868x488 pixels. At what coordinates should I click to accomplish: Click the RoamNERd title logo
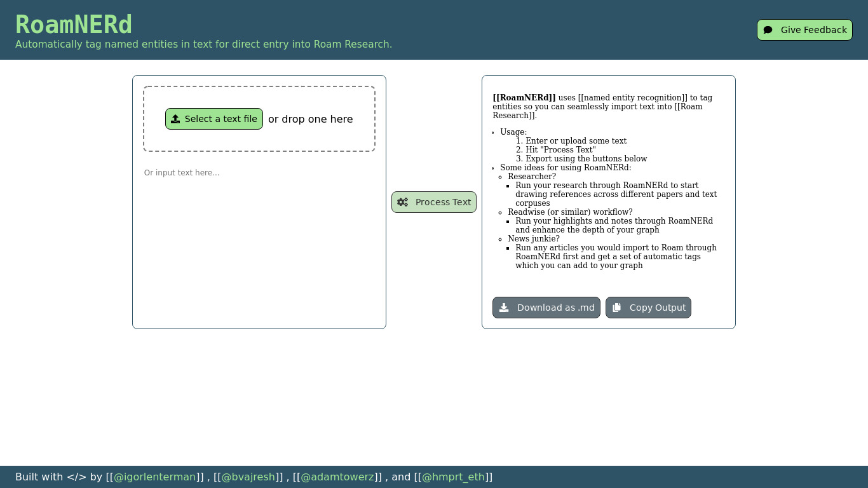[x=74, y=25]
